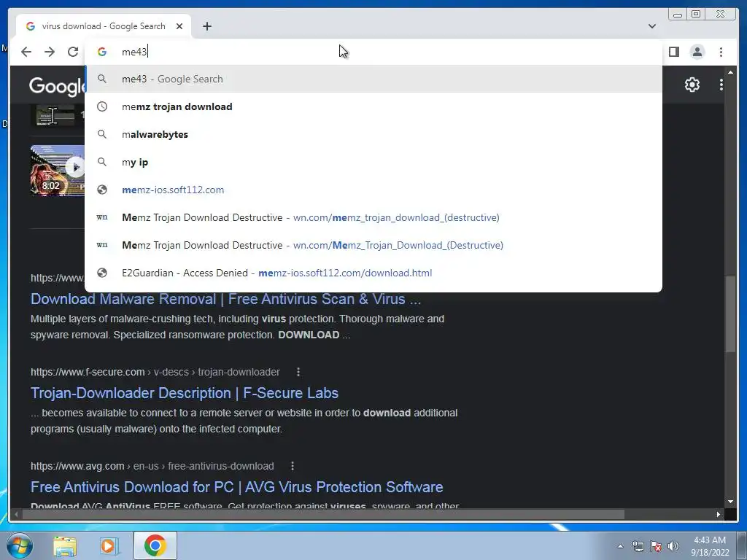Open 'Download Malware Removal' search result
This screenshot has width=747, height=560.
pos(226,298)
